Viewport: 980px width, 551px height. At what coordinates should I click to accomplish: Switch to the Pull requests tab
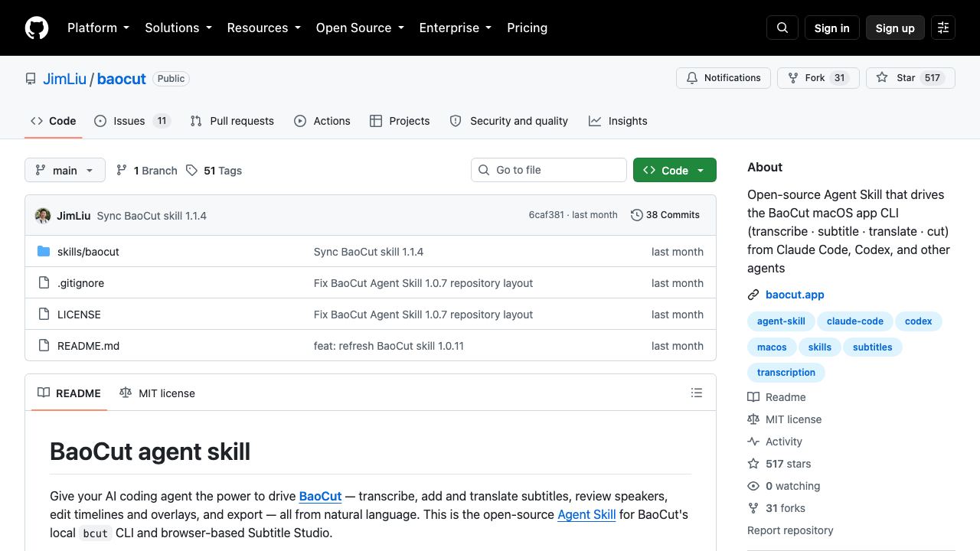[x=232, y=121]
